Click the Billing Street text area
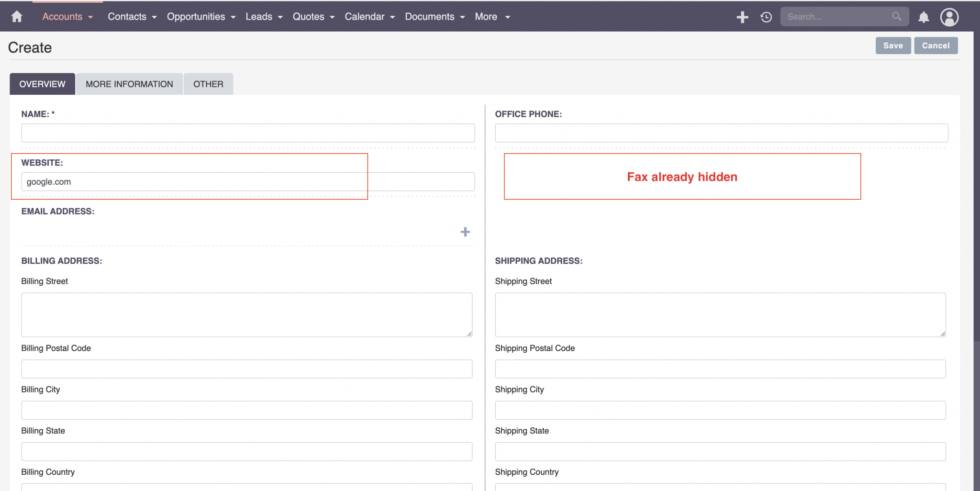Image resolution: width=980 pixels, height=491 pixels. click(x=246, y=314)
